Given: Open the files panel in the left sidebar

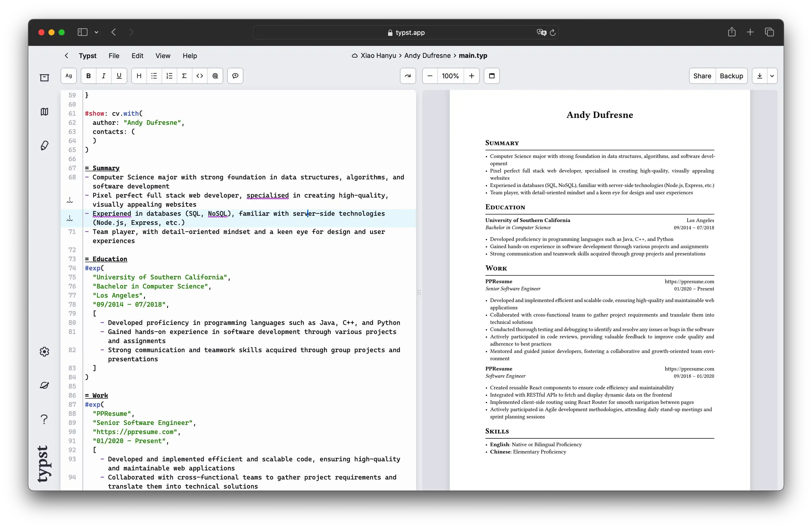Looking at the screenshot, I should (44, 78).
